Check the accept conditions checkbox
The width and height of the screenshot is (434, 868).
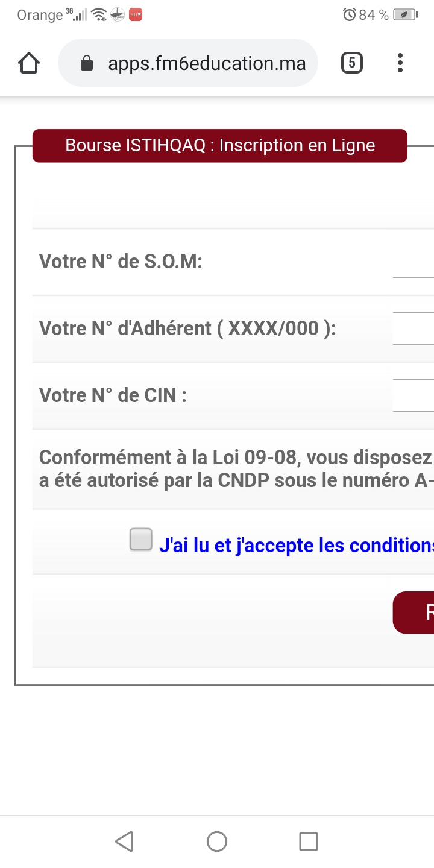point(141,539)
